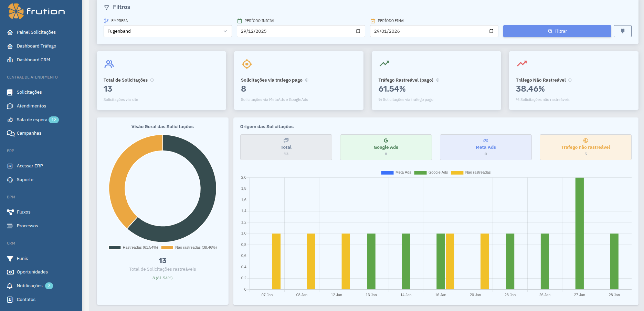The image size is (644, 311).
Task: Click the Período Inicial date field
Action: point(296,31)
